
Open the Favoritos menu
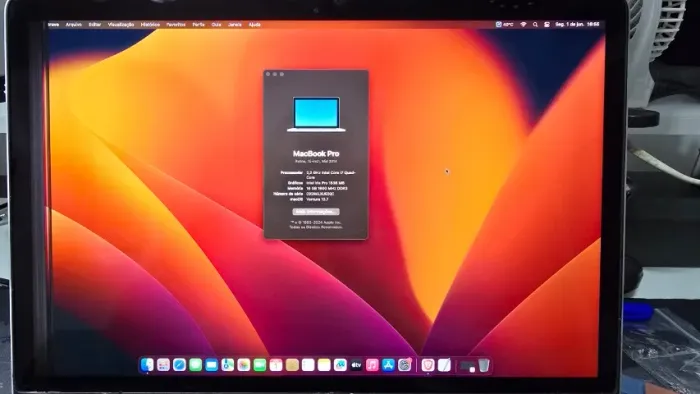tap(176, 25)
